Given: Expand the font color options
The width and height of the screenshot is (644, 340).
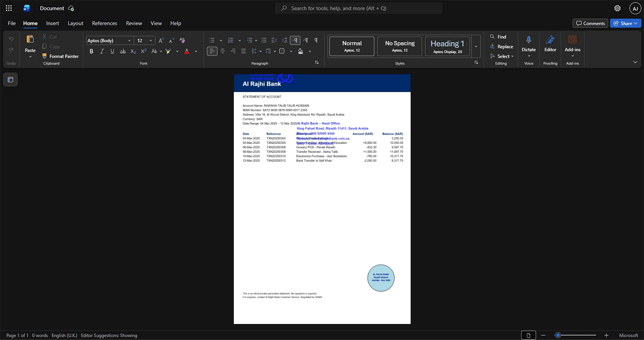Looking at the screenshot, I should [196, 51].
